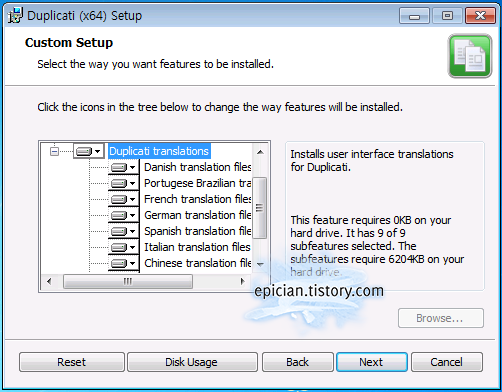The height and width of the screenshot is (392, 502).
Task: Select Duplicati translations tree item
Action: (159, 151)
